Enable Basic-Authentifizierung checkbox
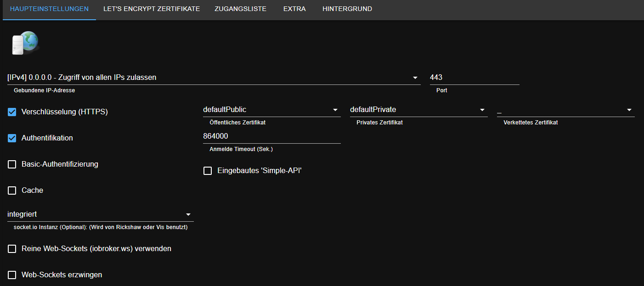Image resolution: width=644 pixels, height=286 pixels. pyautogui.click(x=12, y=164)
